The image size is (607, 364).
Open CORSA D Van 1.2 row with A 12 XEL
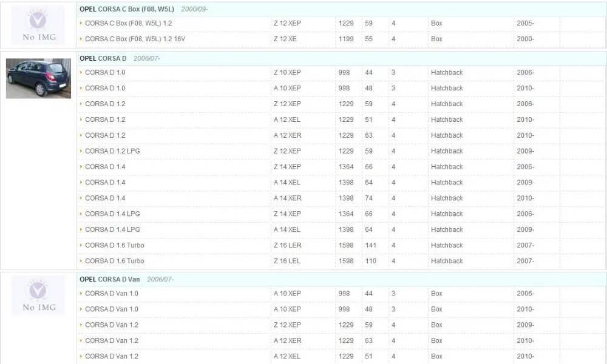pyautogui.click(x=112, y=356)
